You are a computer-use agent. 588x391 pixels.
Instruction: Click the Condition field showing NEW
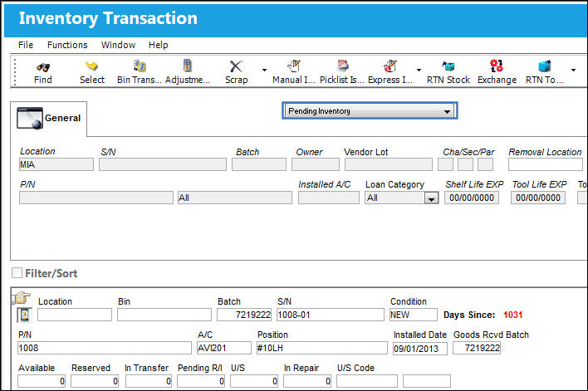tap(414, 315)
